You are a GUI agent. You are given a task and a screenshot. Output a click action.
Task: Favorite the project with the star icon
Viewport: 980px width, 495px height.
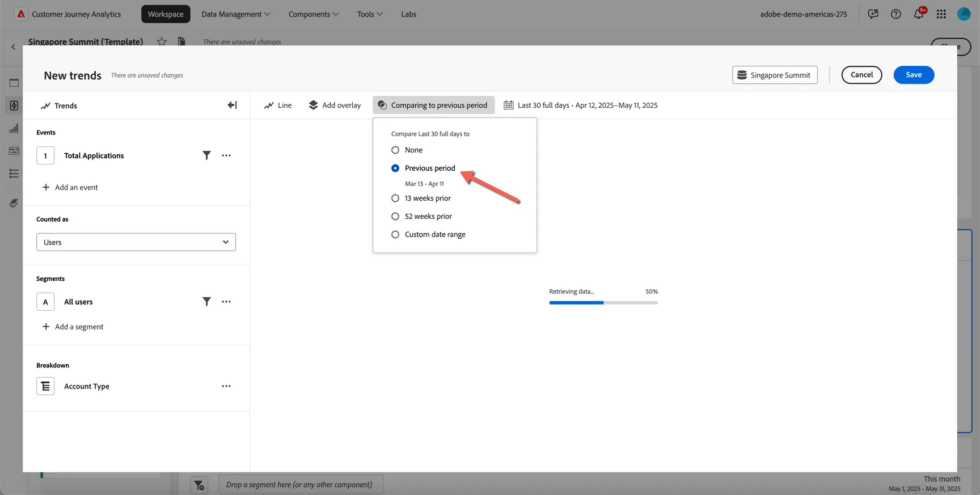(162, 41)
